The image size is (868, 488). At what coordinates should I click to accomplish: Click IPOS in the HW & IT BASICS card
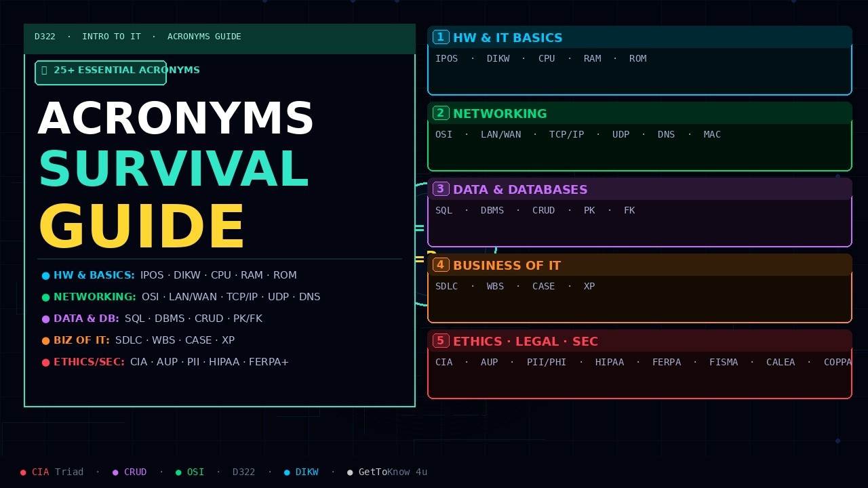click(x=446, y=59)
